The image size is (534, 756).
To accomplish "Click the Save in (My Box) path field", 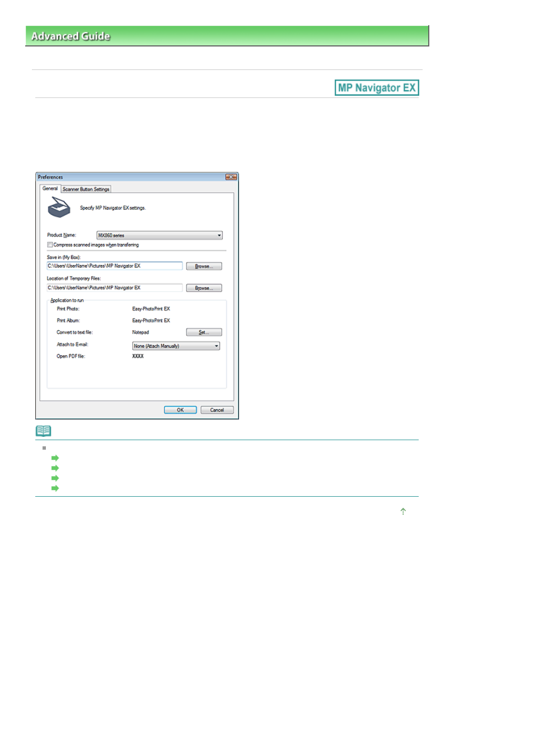I will [115, 266].
